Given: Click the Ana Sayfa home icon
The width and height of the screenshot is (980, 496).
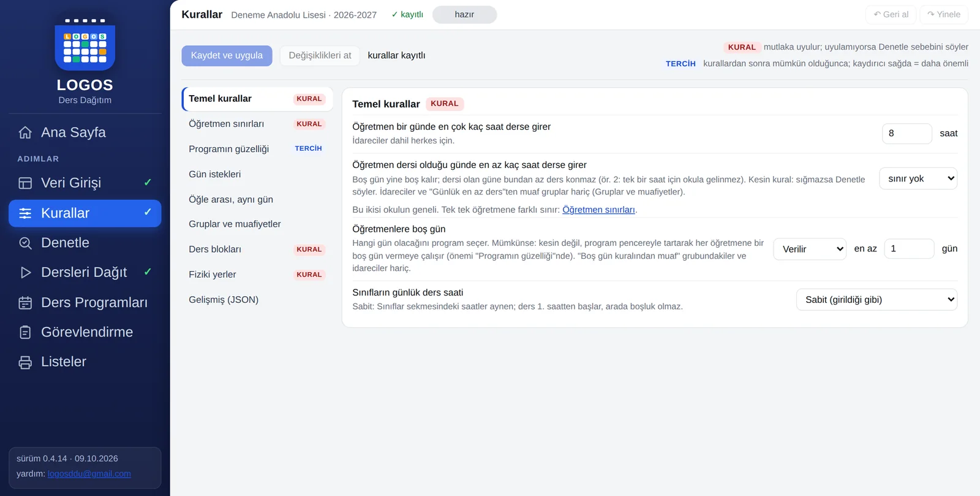Looking at the screenshot, I should 25,132.
